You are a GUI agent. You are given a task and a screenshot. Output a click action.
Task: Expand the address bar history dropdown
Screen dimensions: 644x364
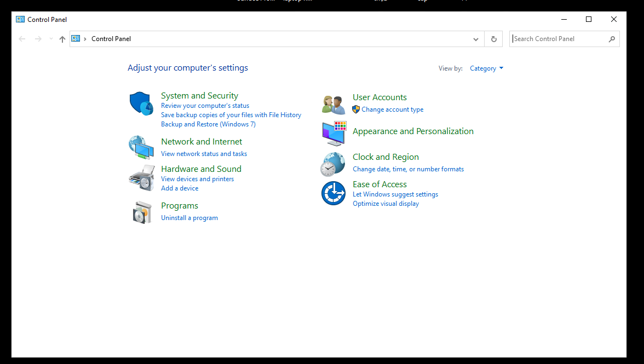(x=475, y=39)
